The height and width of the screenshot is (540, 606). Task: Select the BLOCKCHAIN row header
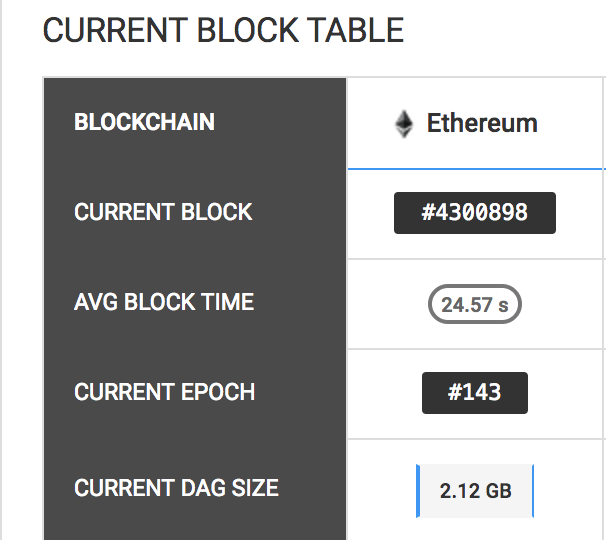click(x=144, y=122)
